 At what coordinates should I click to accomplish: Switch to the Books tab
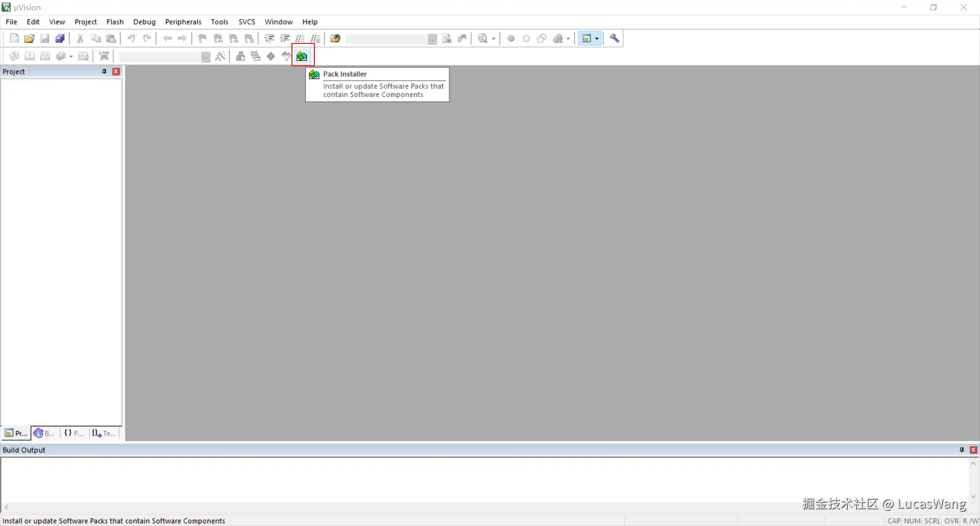click(43, 433)
